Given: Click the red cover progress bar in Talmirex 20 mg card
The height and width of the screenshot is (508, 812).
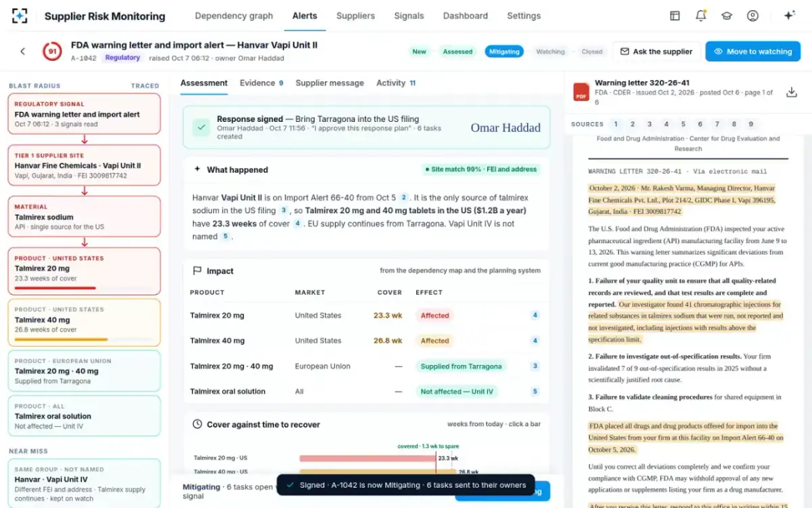Looking at the screenshot, I should (x=55, y=288).
